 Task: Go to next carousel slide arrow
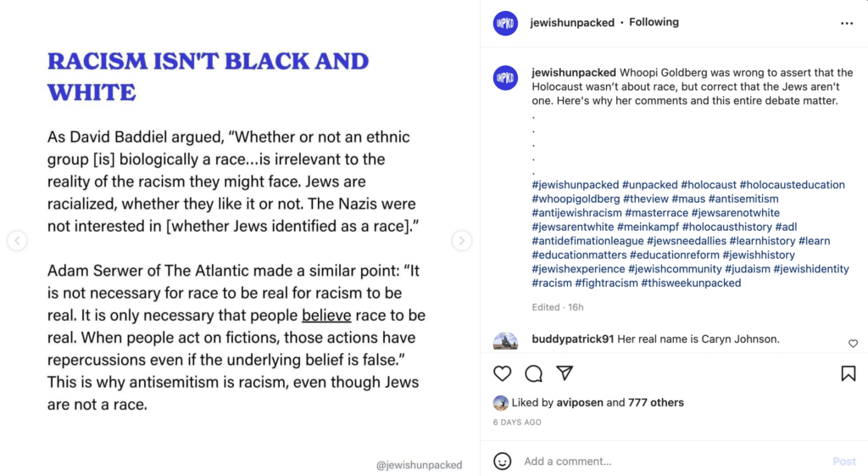(x=461, y=240)
